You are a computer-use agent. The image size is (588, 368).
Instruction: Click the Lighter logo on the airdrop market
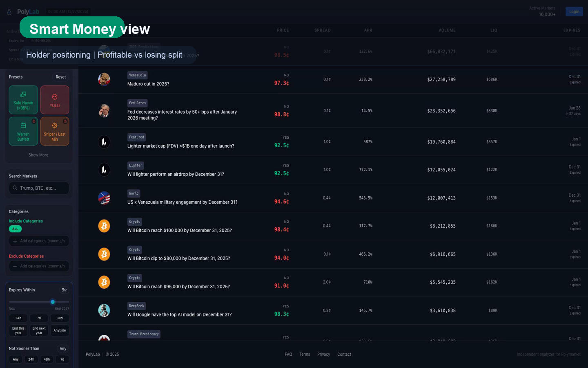[104, 170]
